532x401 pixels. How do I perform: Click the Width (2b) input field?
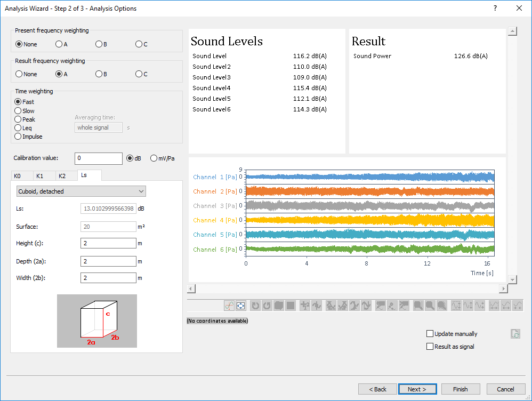pos(108,278)
